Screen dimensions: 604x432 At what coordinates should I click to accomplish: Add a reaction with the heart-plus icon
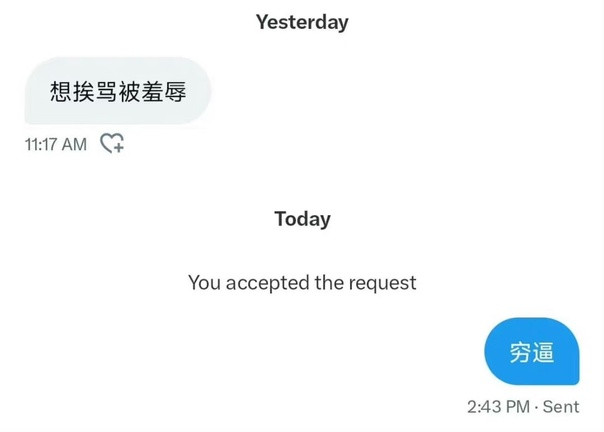(x=112, y=143)
